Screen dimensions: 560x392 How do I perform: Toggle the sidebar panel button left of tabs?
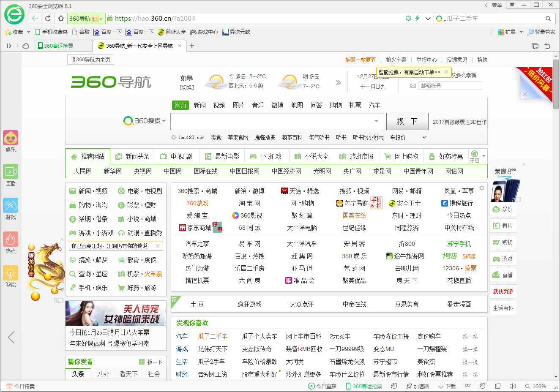click(9, 46)
